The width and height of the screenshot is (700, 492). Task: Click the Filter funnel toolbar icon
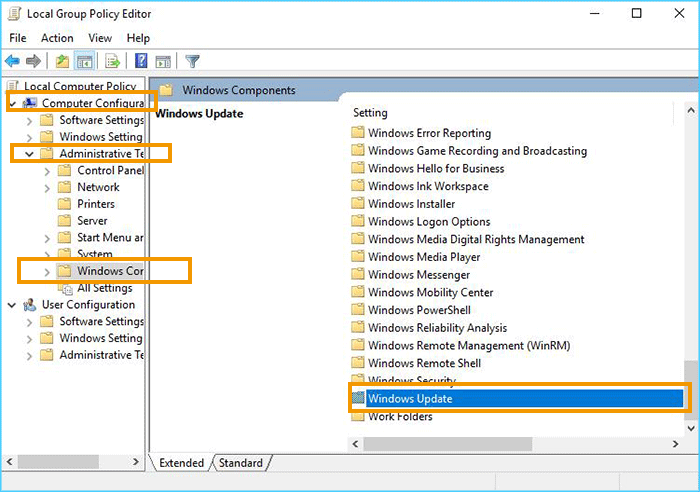192,62
